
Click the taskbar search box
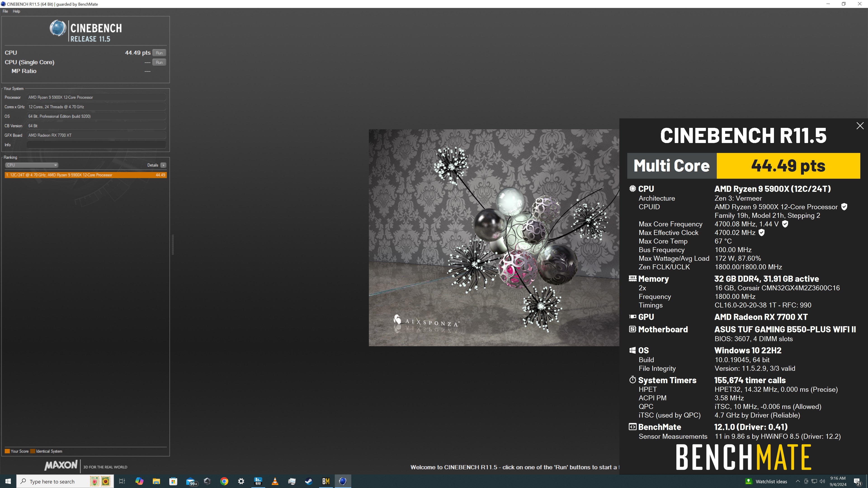[65, 481]
